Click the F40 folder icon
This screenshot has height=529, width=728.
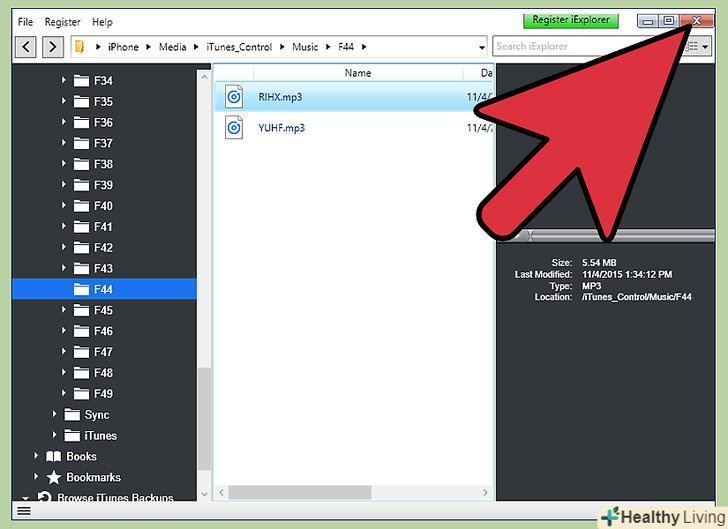[x=81, y=206]
